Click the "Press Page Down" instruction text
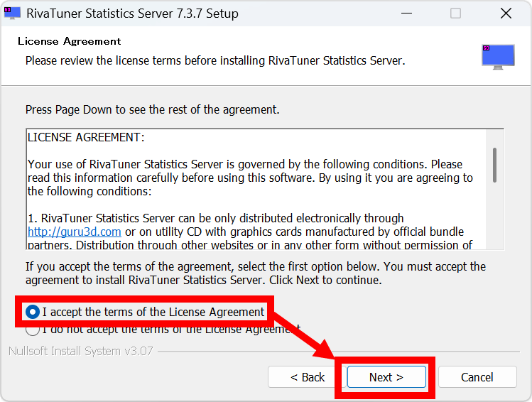This screenshot has height=402, width=532. 153,109
